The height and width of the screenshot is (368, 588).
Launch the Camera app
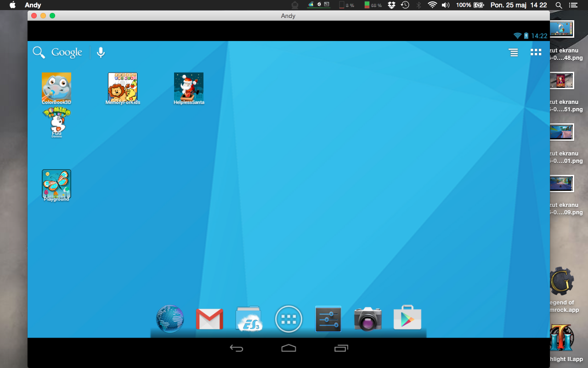[367, 319]
